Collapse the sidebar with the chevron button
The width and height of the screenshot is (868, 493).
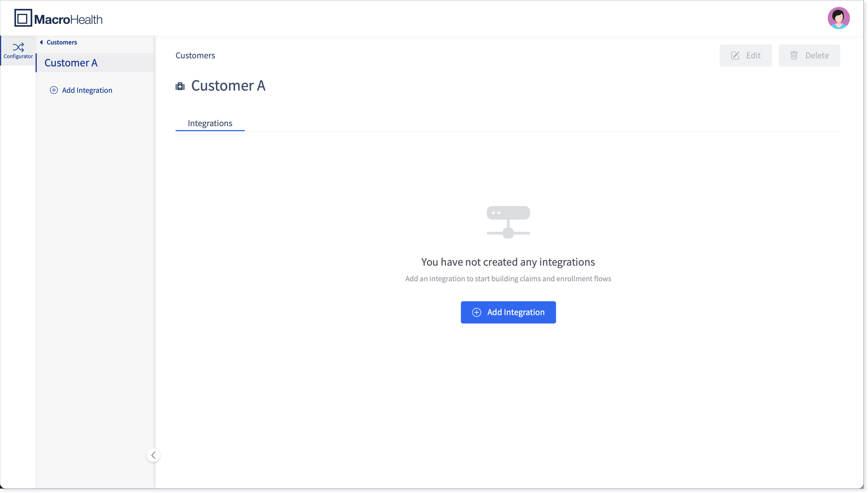(153, 455)
